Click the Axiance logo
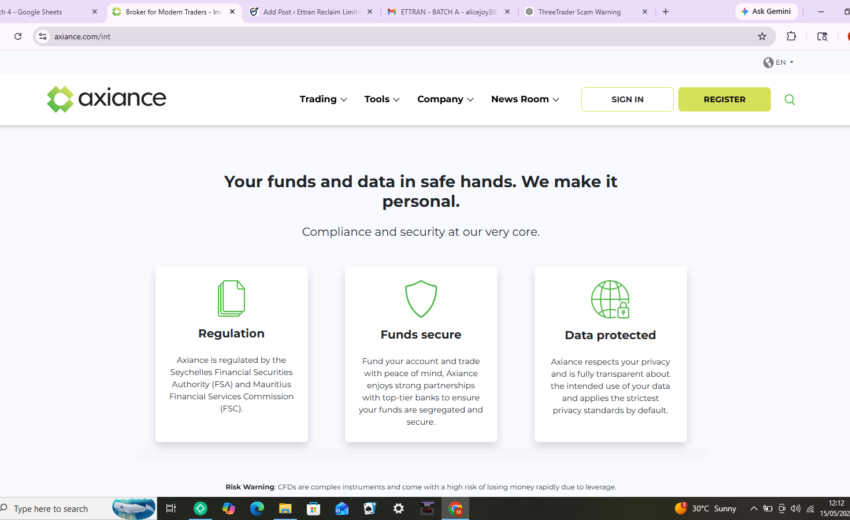 (106, 99)
